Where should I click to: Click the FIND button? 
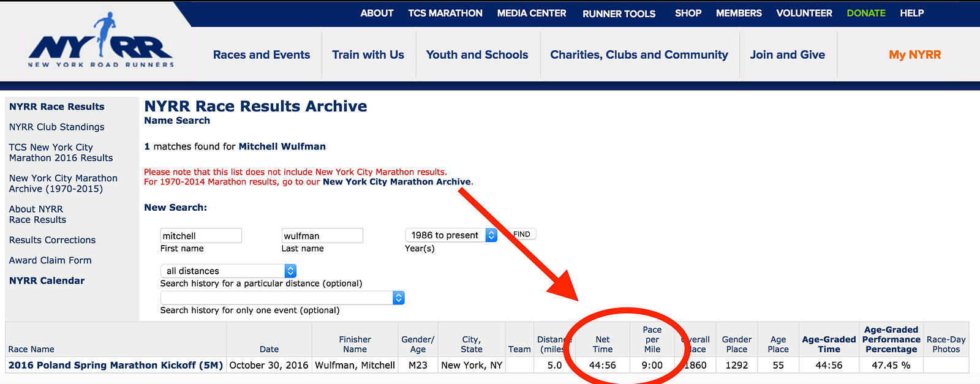[x=522, y=234]
